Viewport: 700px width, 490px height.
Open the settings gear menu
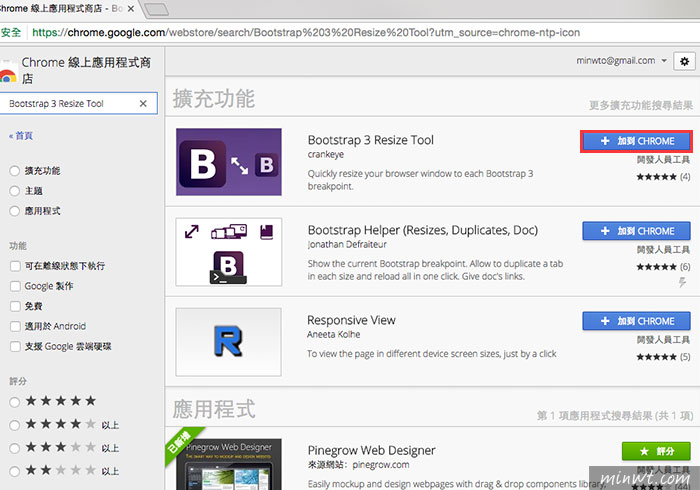(x=684, y=62)
